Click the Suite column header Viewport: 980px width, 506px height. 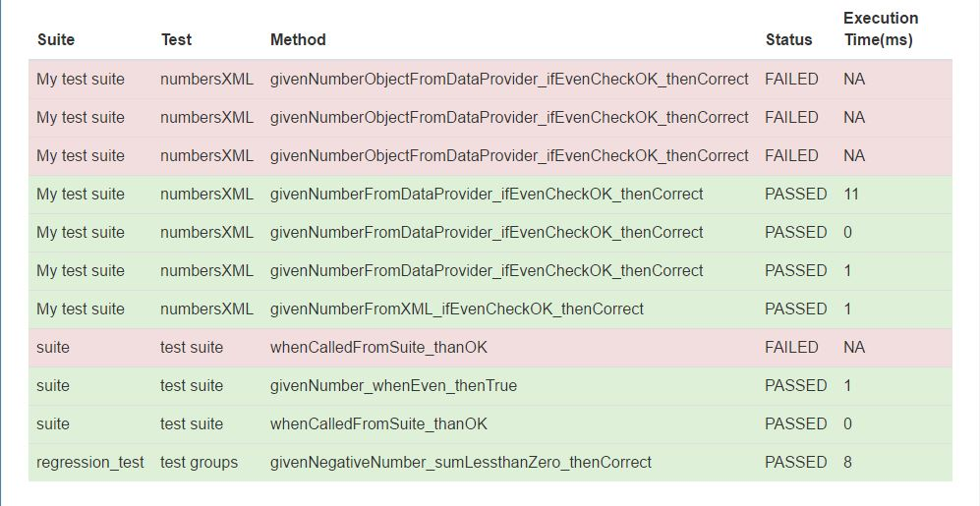[56, 40]
